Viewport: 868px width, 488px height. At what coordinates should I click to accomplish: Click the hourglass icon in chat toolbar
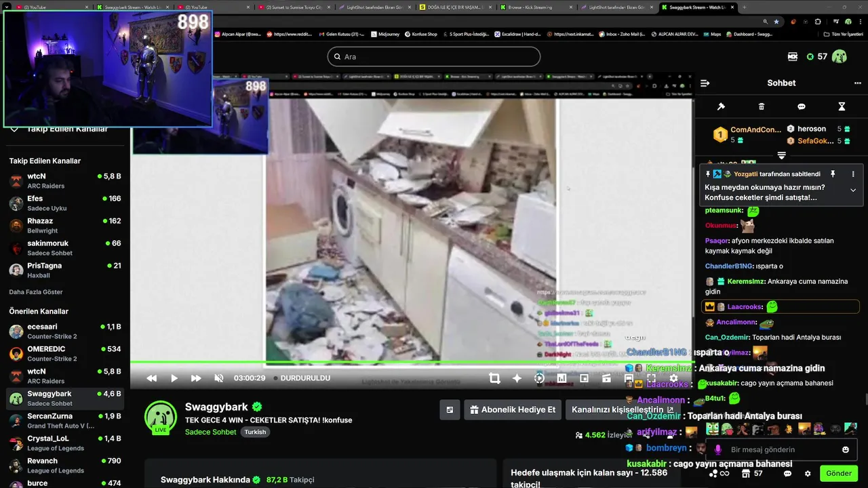point(842,106)
